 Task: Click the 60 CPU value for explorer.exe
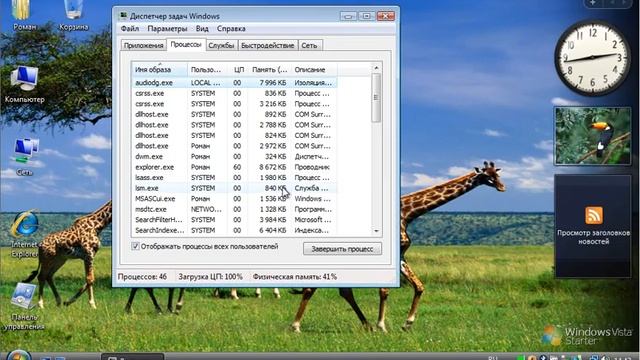pos(237,167)
